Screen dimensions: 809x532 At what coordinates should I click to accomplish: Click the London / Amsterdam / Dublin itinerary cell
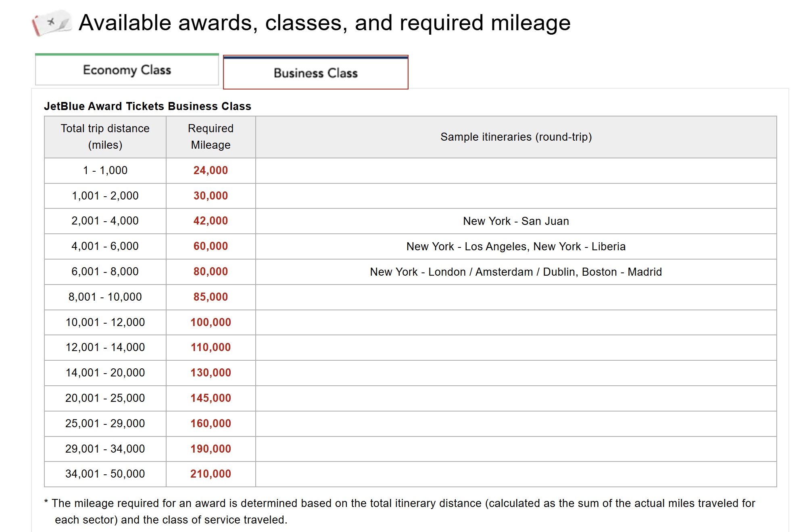[x=516, y=272]
